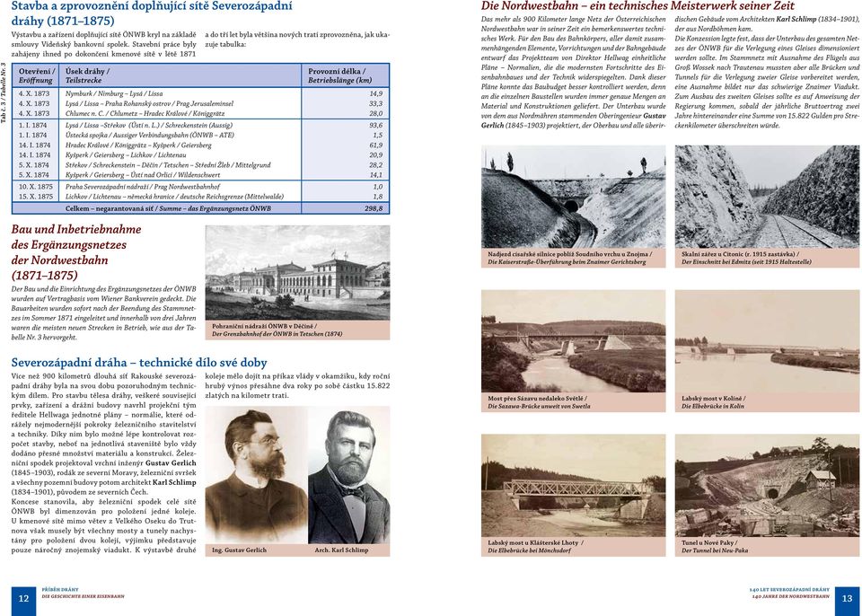
Task: Select table row 'Lysá / Lissa – Praha Rohanský ostrov'
Action: 200,103
